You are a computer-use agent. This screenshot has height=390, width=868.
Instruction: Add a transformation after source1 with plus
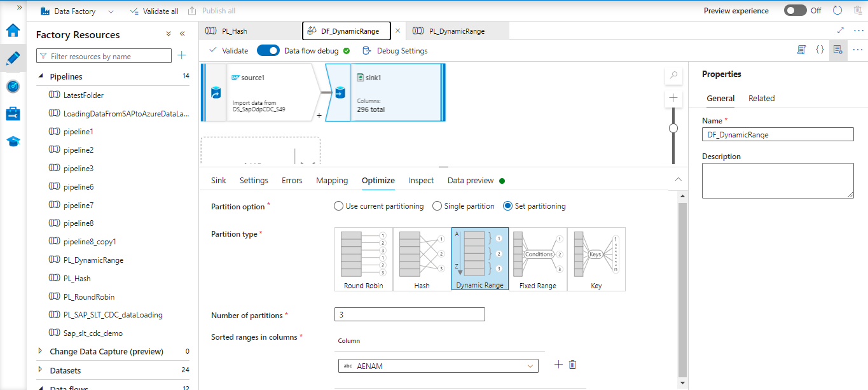(x=319, y=116)
